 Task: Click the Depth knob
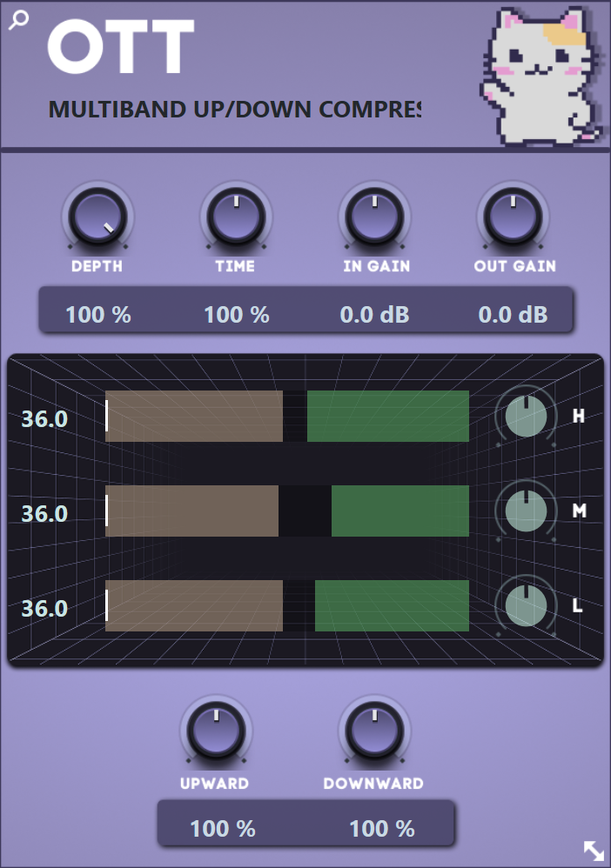click(98, 217)
